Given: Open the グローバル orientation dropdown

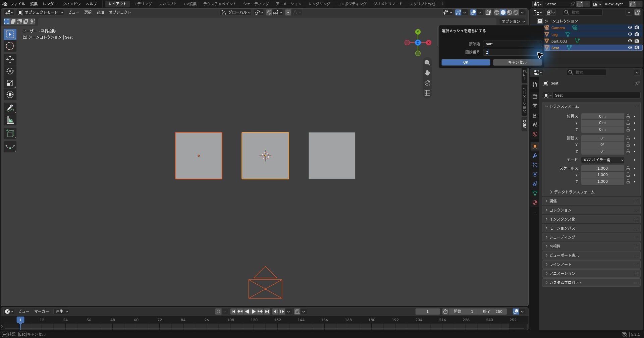Looking at the screenshot, I should point(236,12).
